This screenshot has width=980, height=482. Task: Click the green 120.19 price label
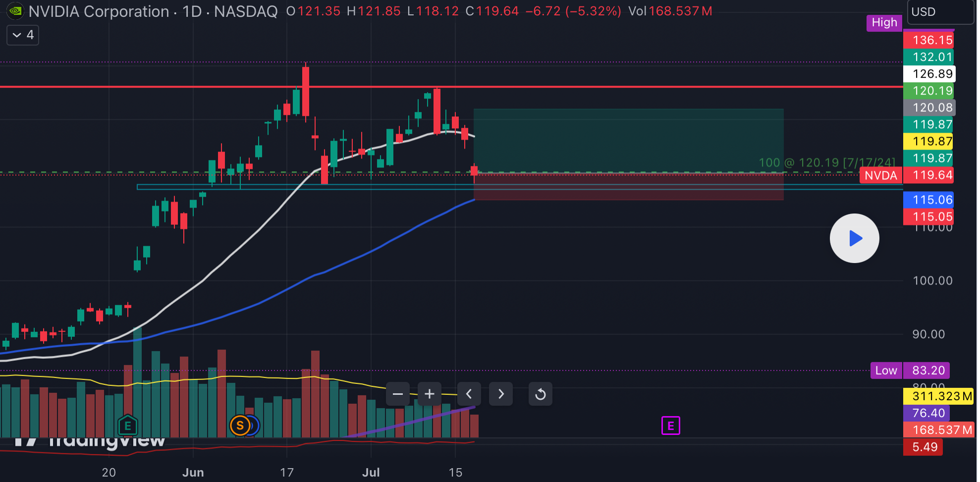point(929,91)
